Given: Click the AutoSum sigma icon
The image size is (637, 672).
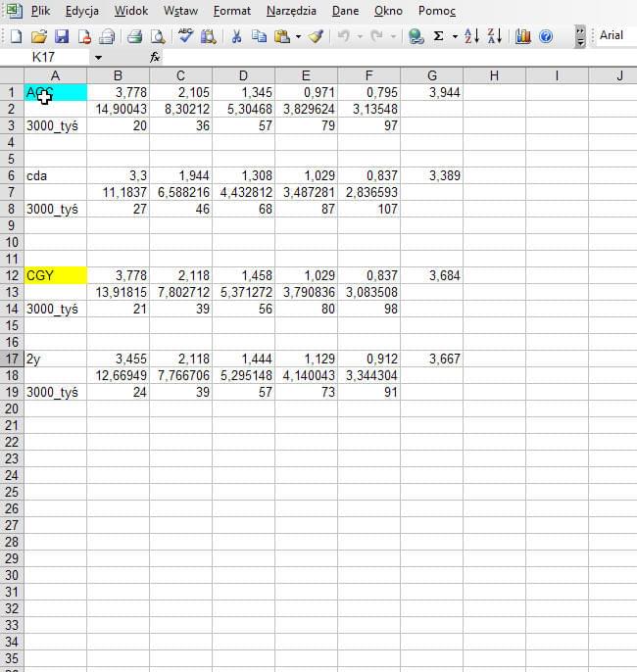Looking at the screenshot, I should pyautogui.click(x=438, y=36).
